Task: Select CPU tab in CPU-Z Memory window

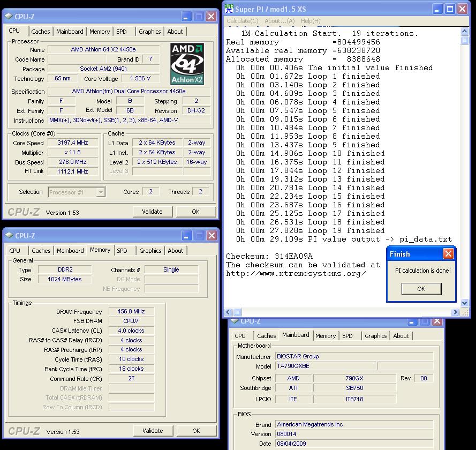Action: [x=14, y=251]
